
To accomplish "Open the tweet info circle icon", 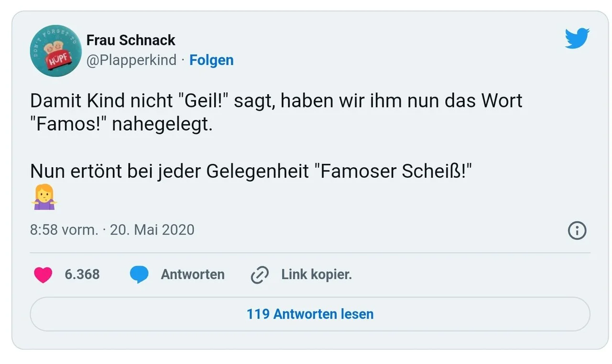I will tap(577, 231).
